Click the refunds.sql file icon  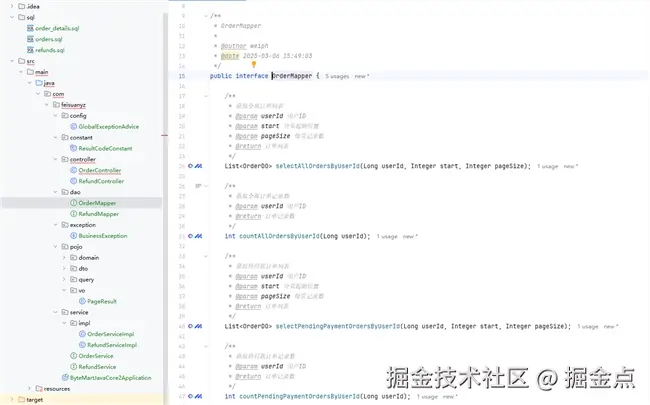30,50
